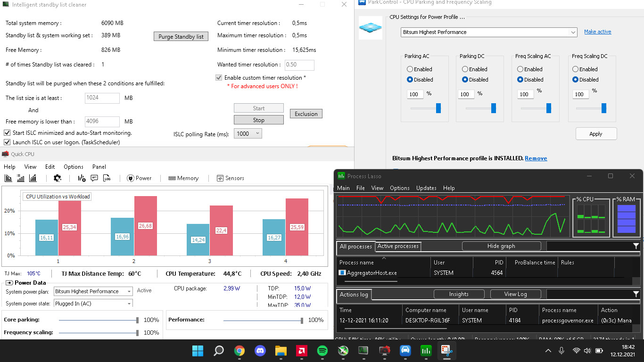Open the first bar chart icon in Quick CPU toolbar

tap(8, 178)
